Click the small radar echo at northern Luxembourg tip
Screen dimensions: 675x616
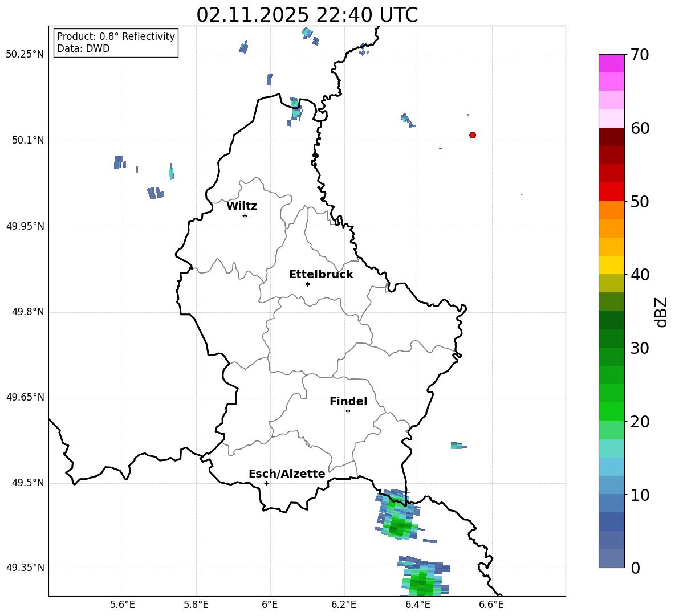tap(295, 111)
